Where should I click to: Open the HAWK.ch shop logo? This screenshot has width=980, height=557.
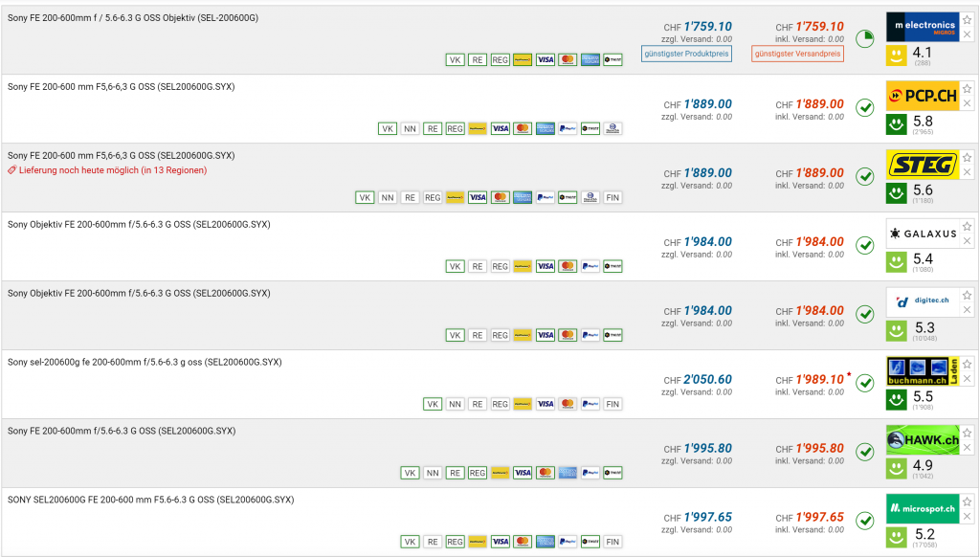(x=922, y=439)
